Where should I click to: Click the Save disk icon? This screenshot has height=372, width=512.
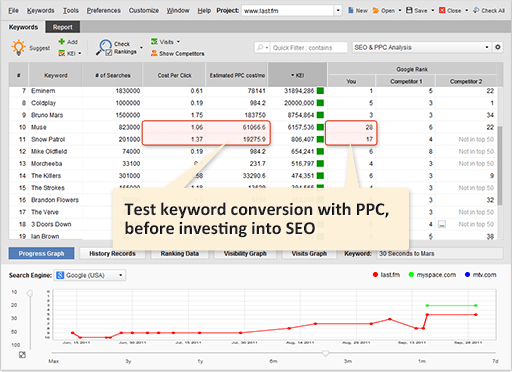[x=409, y=10]
